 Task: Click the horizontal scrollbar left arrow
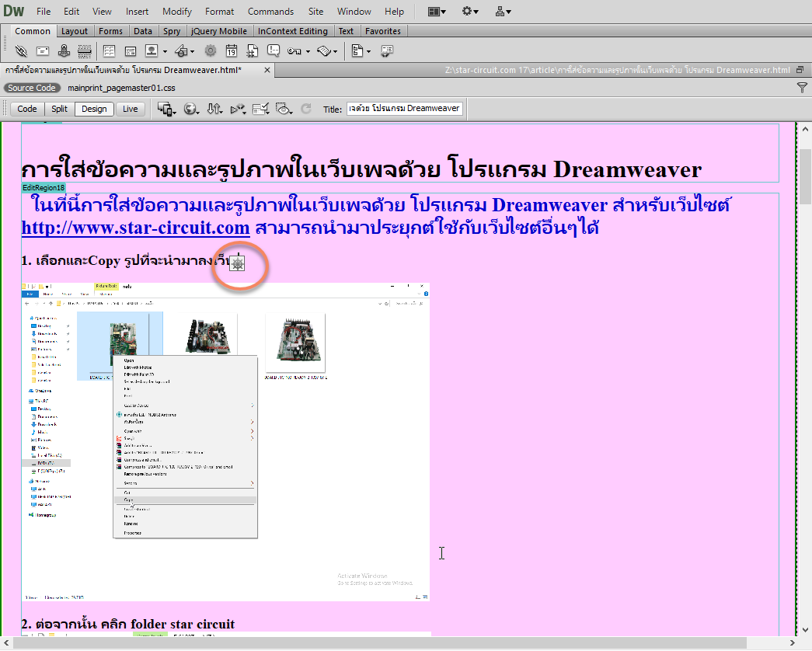coord(6,643)
